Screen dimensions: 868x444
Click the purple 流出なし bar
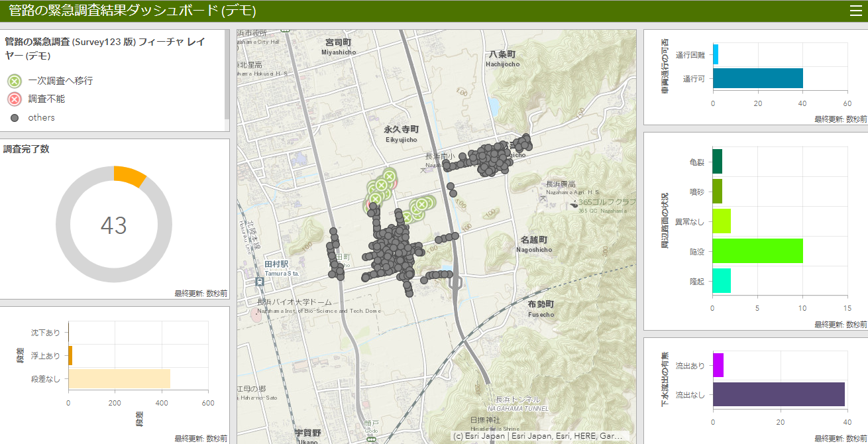(x=779, y=394)
